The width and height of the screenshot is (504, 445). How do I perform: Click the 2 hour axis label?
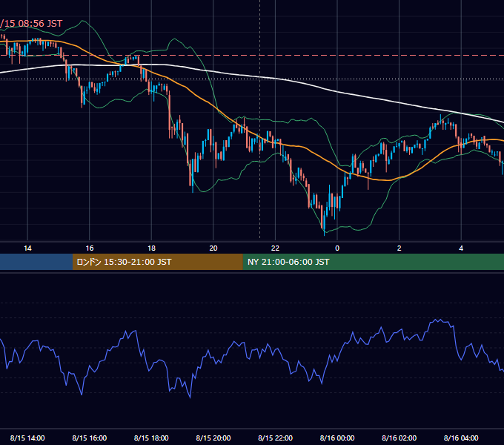click(399, 248)
